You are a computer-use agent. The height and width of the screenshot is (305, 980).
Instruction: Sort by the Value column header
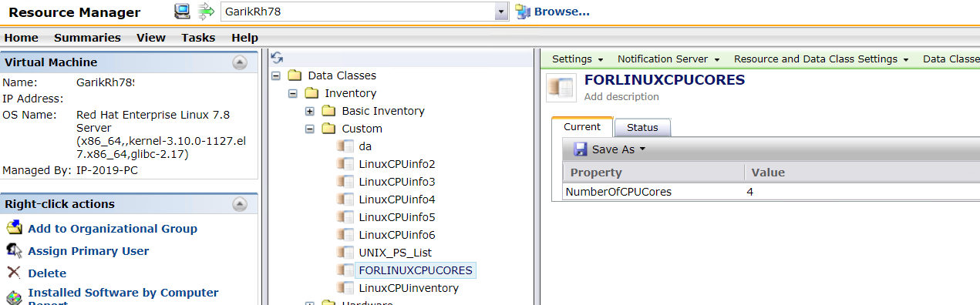[x=862, y=173]
